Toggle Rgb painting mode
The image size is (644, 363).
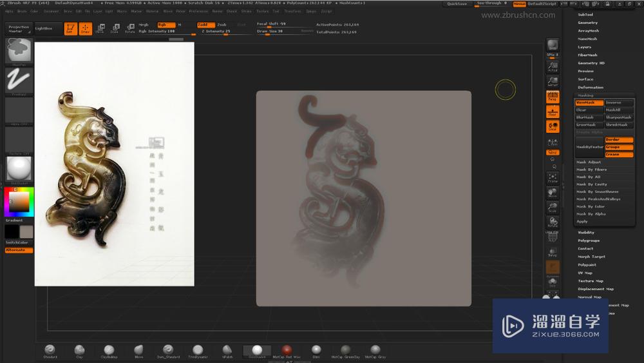(166, 25)
